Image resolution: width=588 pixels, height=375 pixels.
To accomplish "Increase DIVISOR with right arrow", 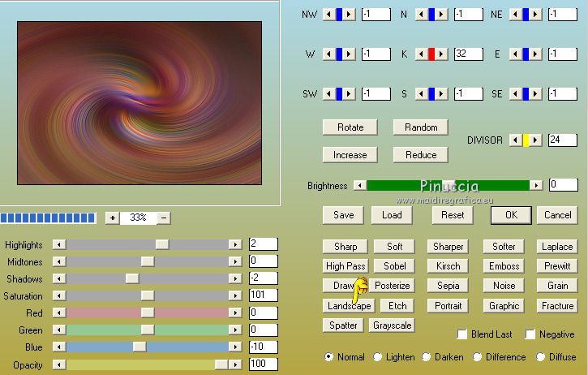I will coord(535,140).
